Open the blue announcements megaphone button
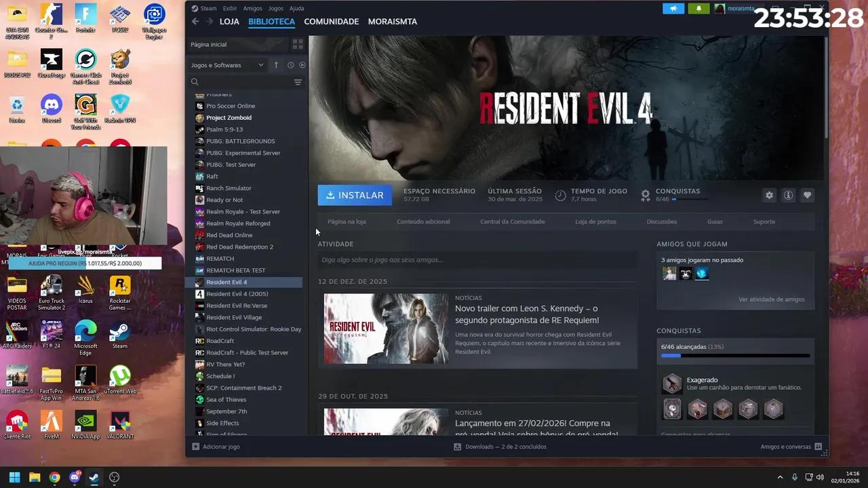The height and width of the screenshot is (488, 868). 673,9
